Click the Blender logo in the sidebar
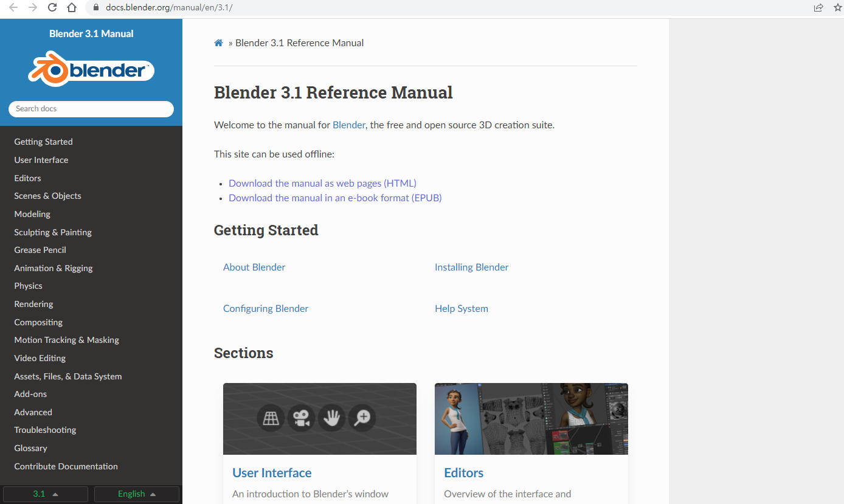The width and height of the screenshot is (844, 504). (91, 69)
